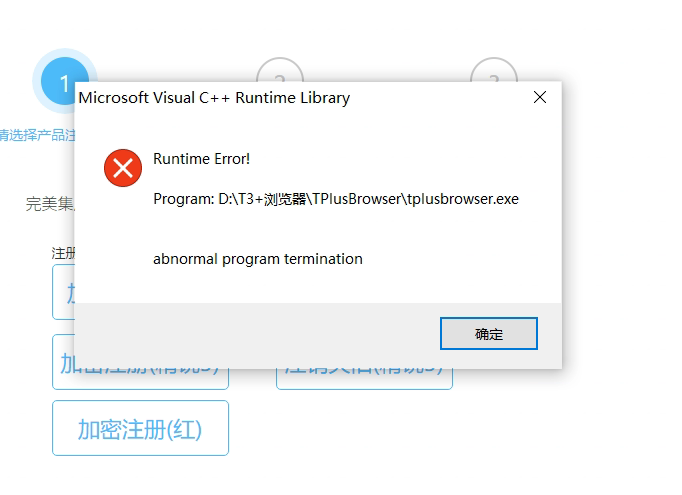
Task: Click the 确定 button in error dialog
Action: point(488,333)
